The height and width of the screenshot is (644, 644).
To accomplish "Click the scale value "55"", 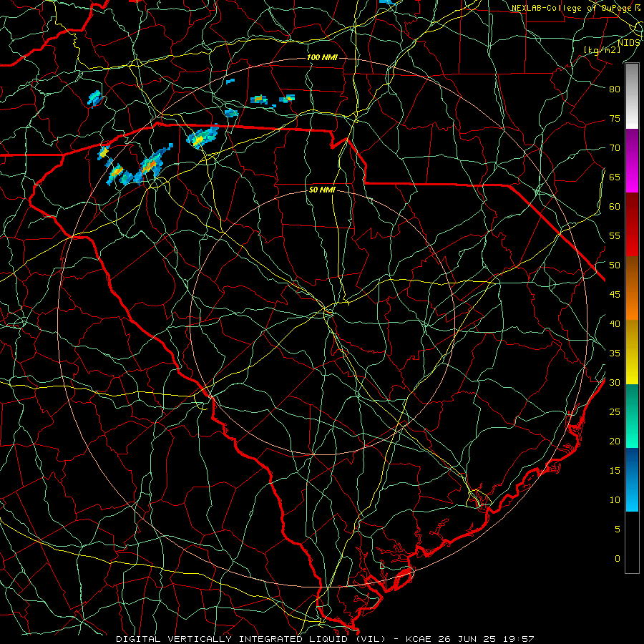I will tap(615, 236).
